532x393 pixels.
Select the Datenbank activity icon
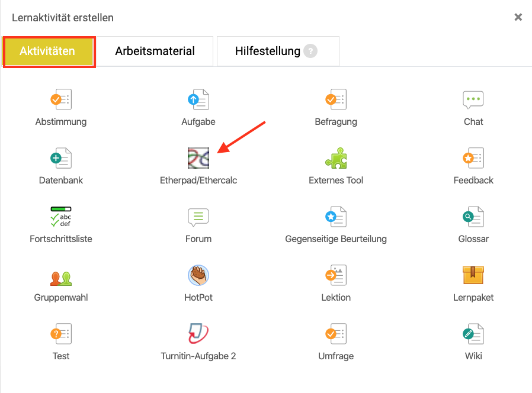[x=60, y=159]
